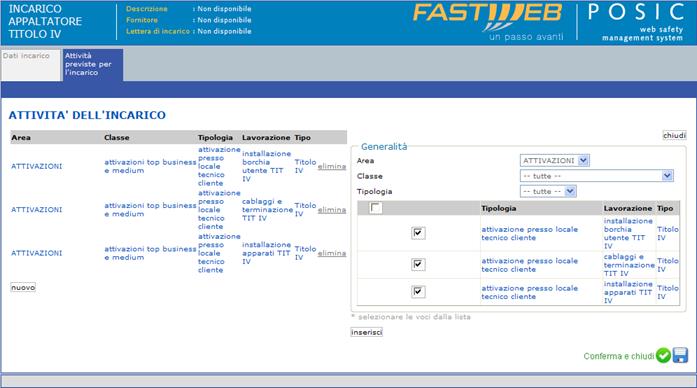Click elimina for cablaggi e terminazione row

[332, 210]
